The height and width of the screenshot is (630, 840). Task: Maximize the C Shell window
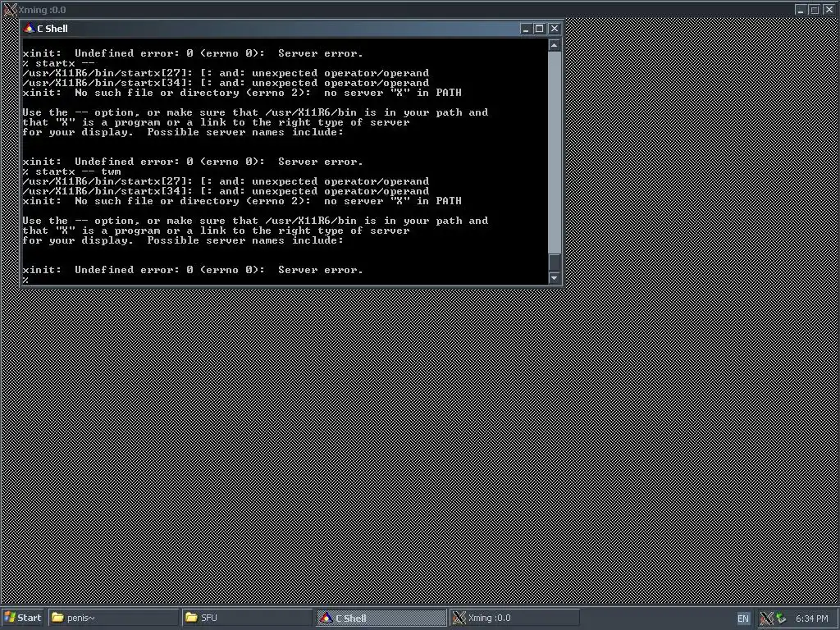[x=540, y=29]
